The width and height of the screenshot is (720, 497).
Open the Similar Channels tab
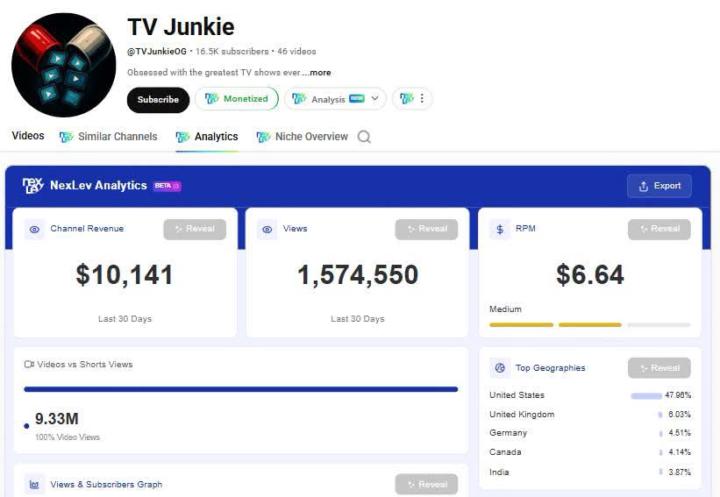pos(108,136)
